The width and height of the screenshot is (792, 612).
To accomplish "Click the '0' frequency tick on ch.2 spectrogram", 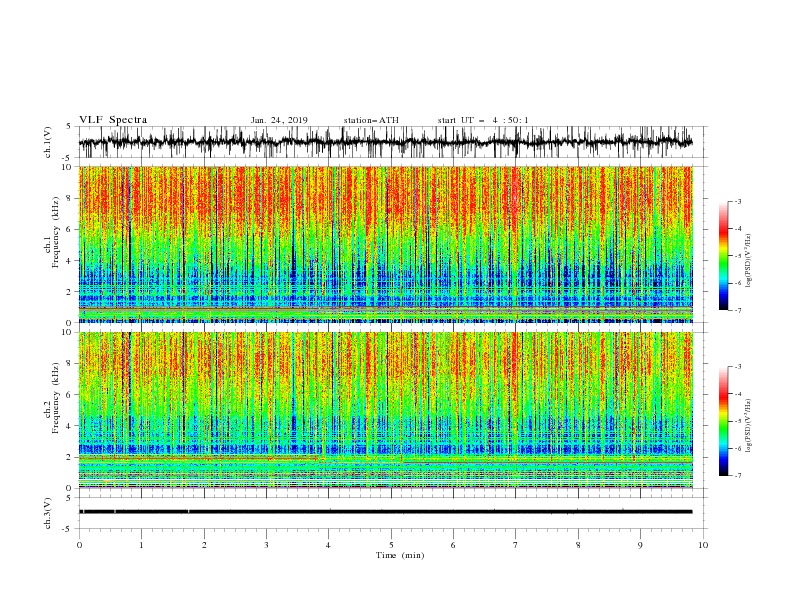I will [x=69, y=488].
